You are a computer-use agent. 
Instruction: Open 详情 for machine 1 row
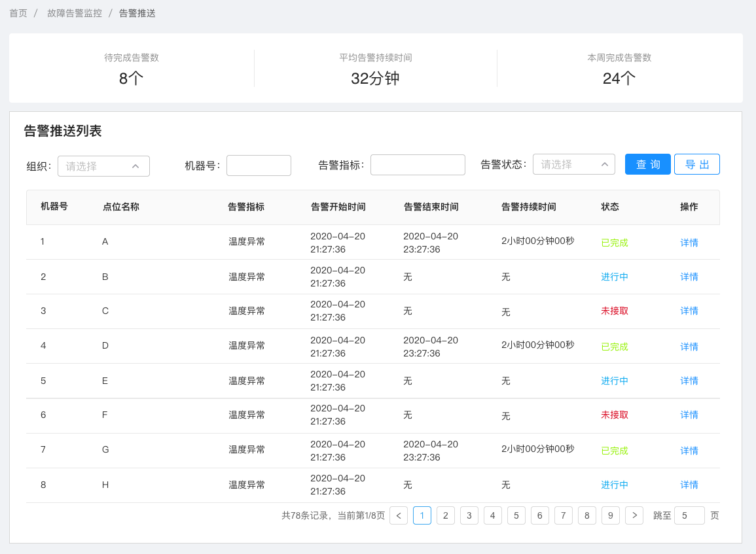point(689,243)
